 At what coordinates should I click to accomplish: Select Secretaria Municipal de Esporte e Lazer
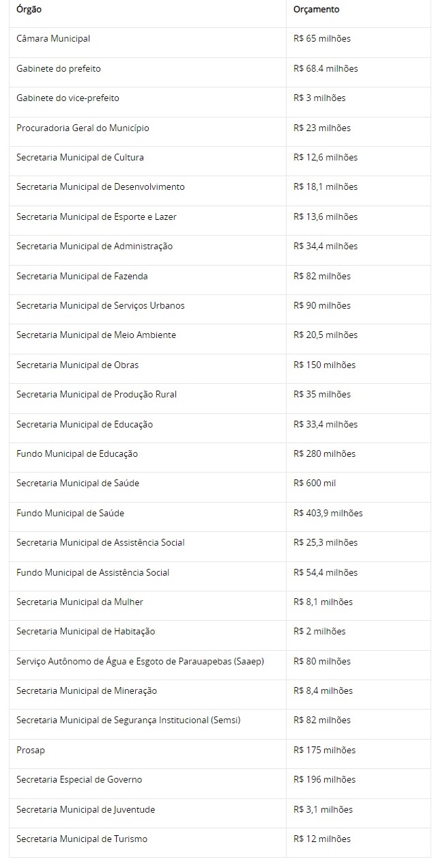coord(96,216)
